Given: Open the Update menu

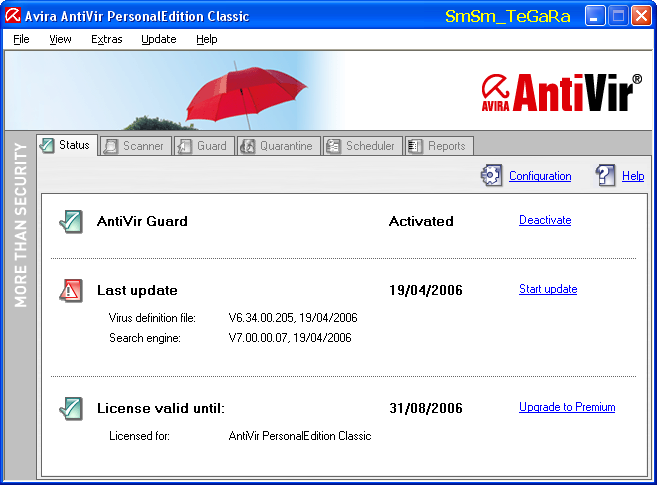Looking at the screenshot, I should click(x=159, y=39).
